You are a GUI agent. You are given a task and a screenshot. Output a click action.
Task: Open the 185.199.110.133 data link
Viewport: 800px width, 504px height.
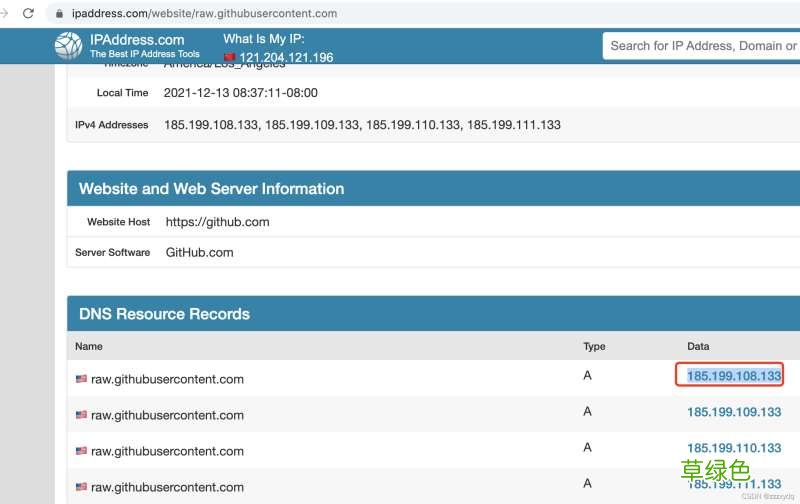734,448
